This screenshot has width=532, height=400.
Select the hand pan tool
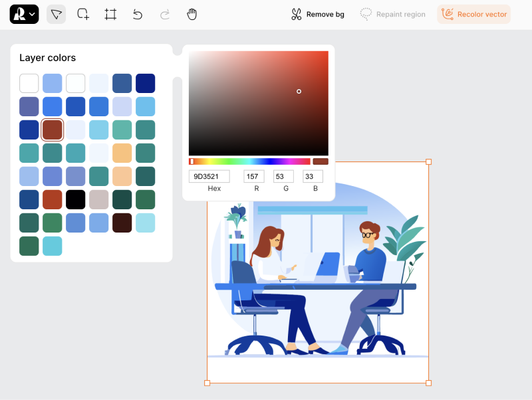192,14
